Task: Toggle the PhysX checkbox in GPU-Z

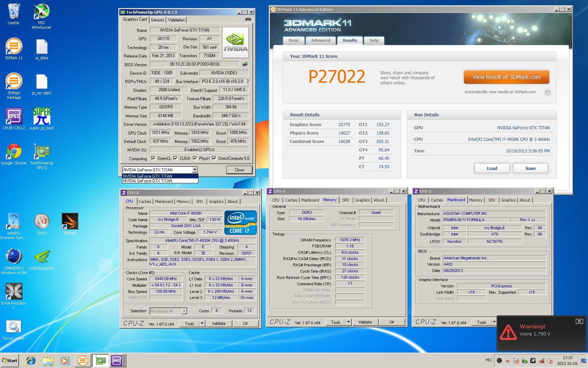Action: pyautogui.click(x=195, y=158)
